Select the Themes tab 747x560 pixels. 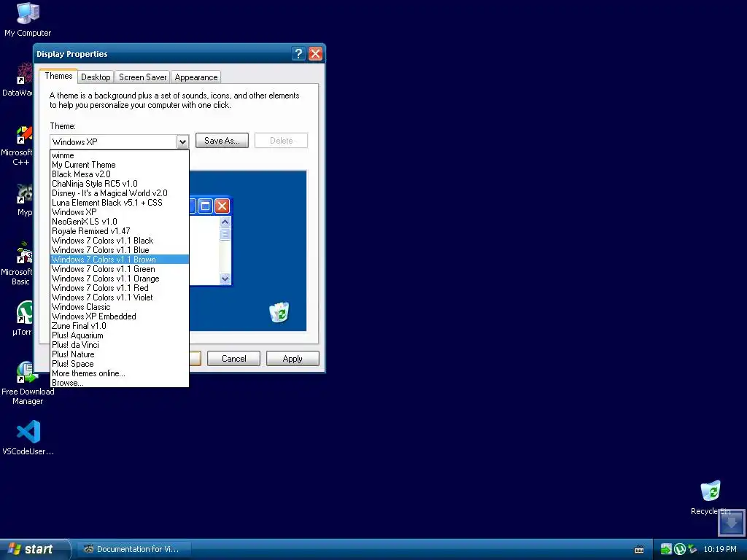click(58, 76)
